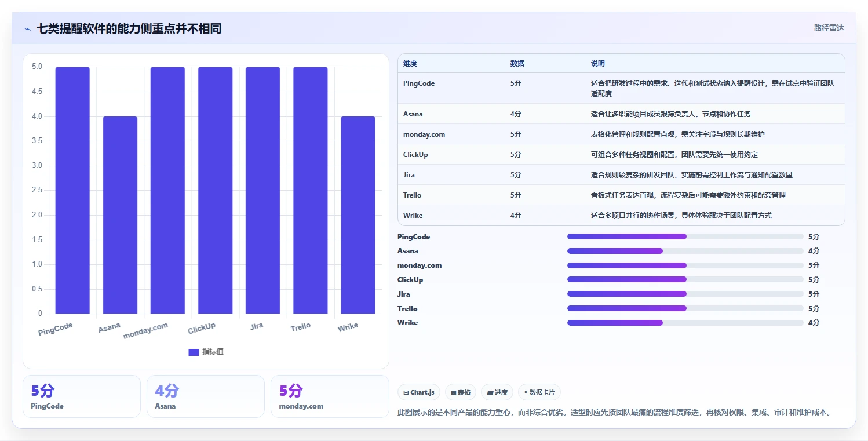The height and width of the screenshot is (441, 868).
Task: Click the ClickUp description 可组合多种任务视图
Action: pos(674,155)
